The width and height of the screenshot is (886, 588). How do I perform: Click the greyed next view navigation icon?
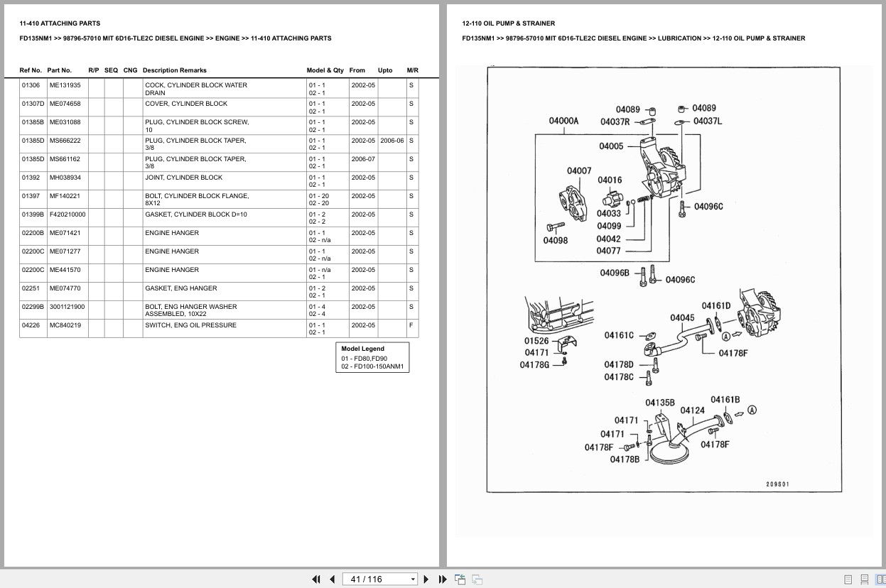(477, 579)
